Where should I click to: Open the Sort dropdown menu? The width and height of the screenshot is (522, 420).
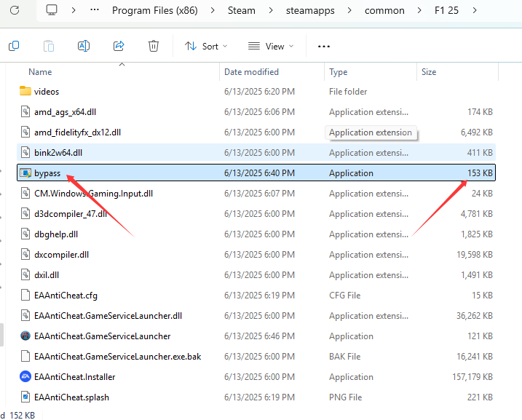[206, 46]
